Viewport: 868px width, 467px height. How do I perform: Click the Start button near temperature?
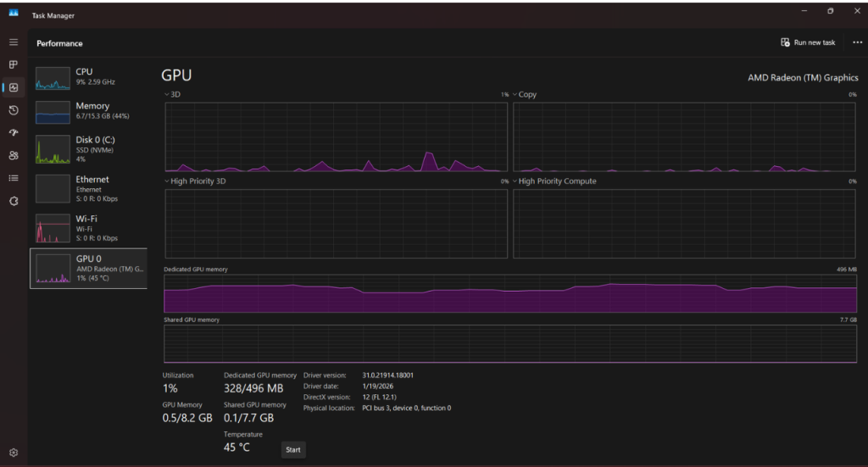pos(293,450)
